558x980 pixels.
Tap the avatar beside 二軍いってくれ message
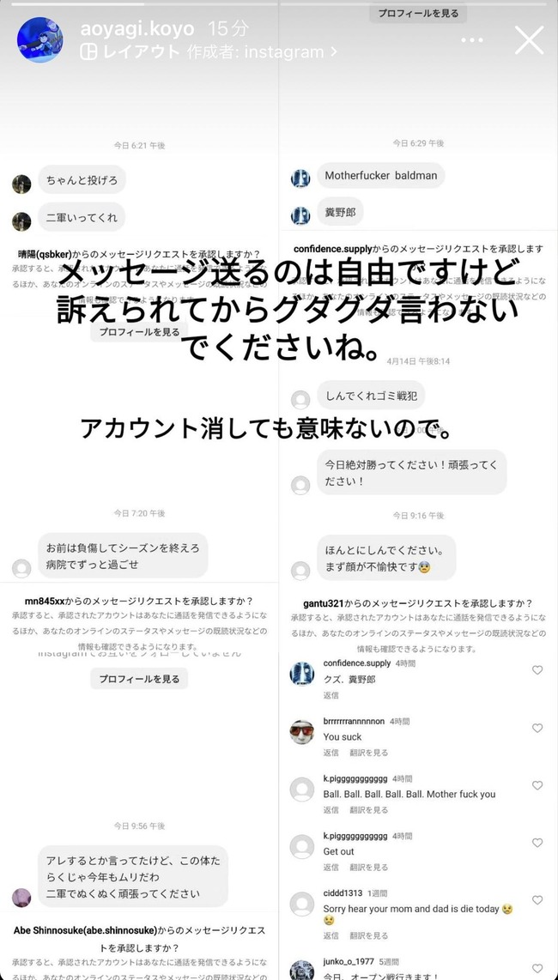tap(21, 221)
